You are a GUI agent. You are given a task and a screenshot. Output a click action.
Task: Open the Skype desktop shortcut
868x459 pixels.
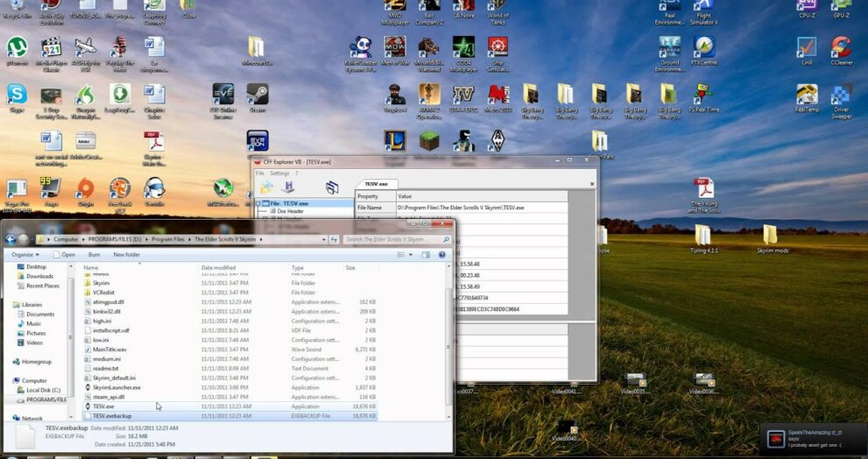pyautogui.click(x=17, y=94)
